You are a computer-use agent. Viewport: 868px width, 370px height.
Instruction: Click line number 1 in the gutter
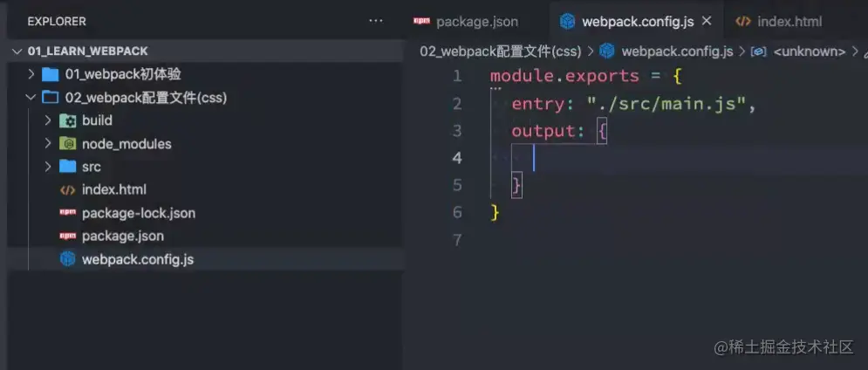click(x=457, y=76)
